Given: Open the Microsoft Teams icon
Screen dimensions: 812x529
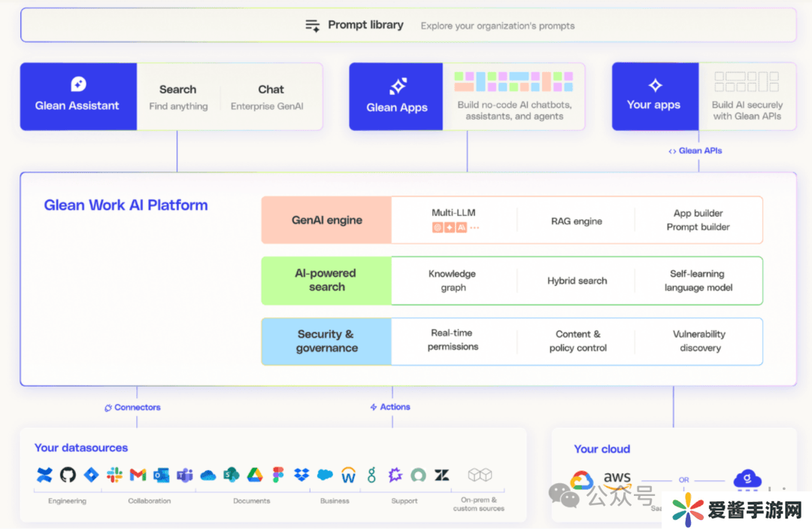Looking at the screenshot, I should (x=185, y=475).
